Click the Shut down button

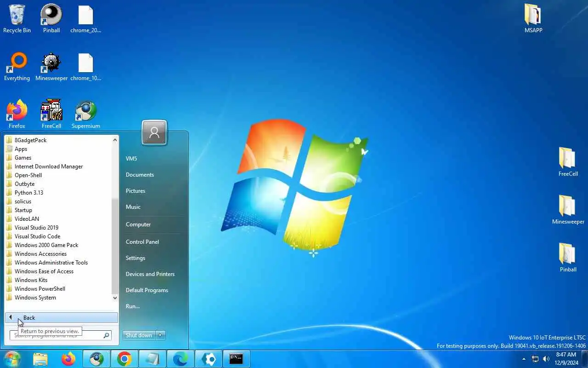coord(139,335)
